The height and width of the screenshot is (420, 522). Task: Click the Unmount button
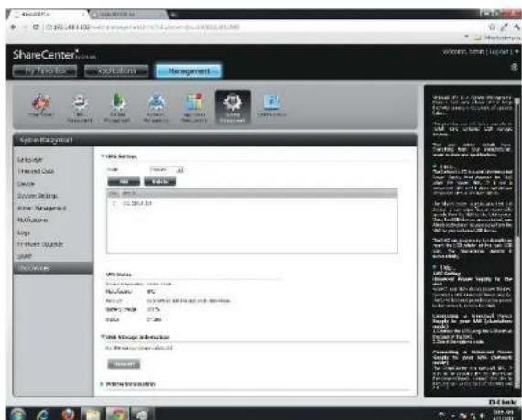point(124,364)
